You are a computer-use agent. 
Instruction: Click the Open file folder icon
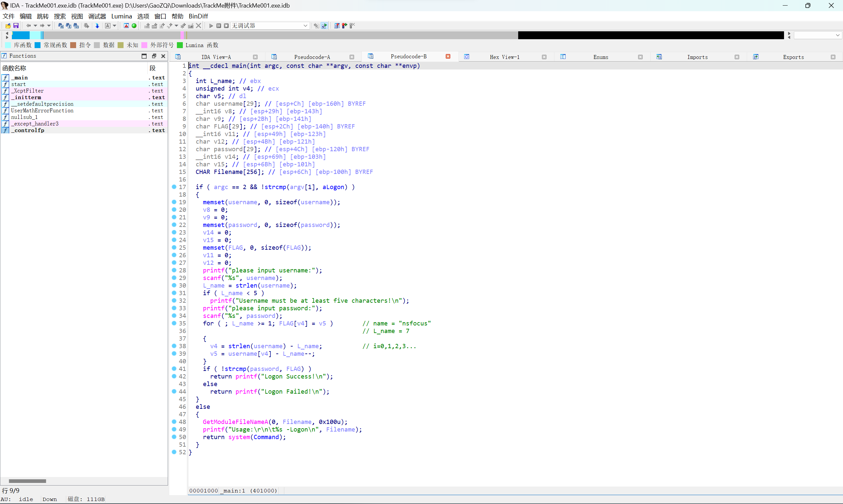(8, 26)
